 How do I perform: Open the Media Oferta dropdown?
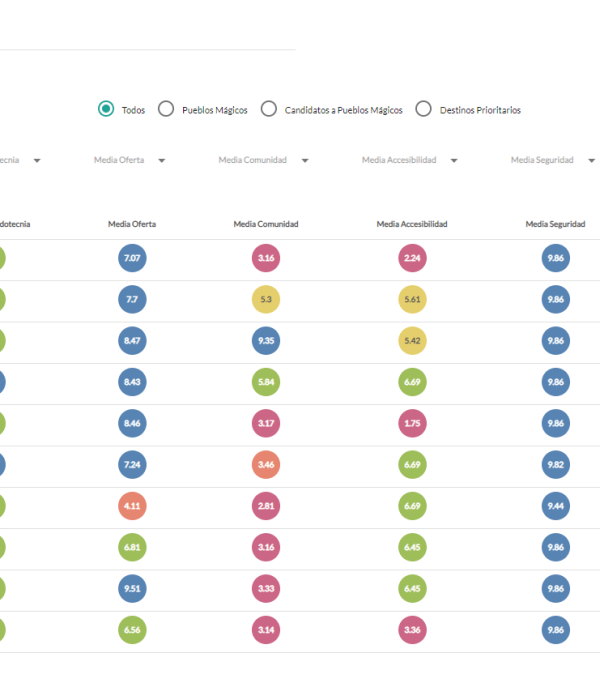[x=161, y=160]
